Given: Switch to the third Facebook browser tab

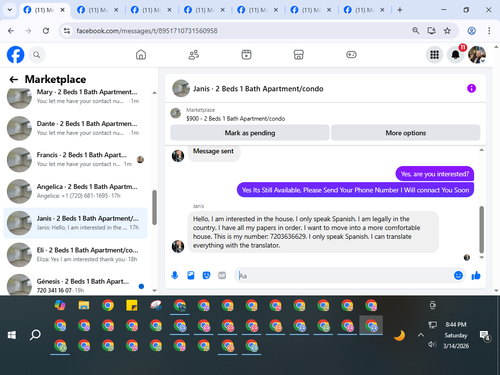Looking at the screenshot, I should pyautogui.click(x=151, y=10).
